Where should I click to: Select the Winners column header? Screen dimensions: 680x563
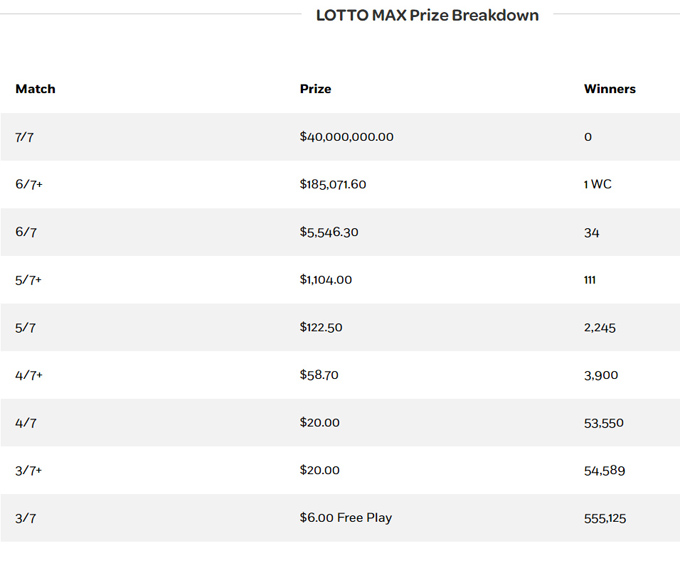[610, 89]
